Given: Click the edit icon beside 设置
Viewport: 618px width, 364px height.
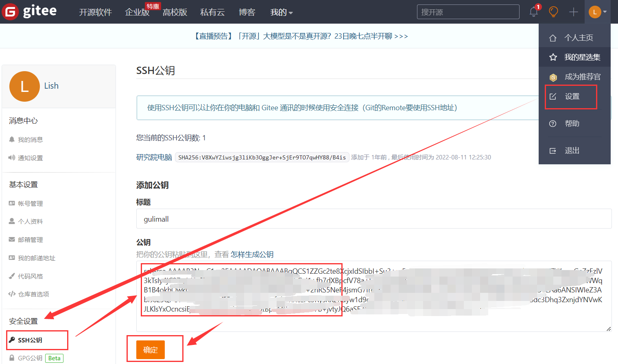Looking at the screenshot, I should point(553,96).
